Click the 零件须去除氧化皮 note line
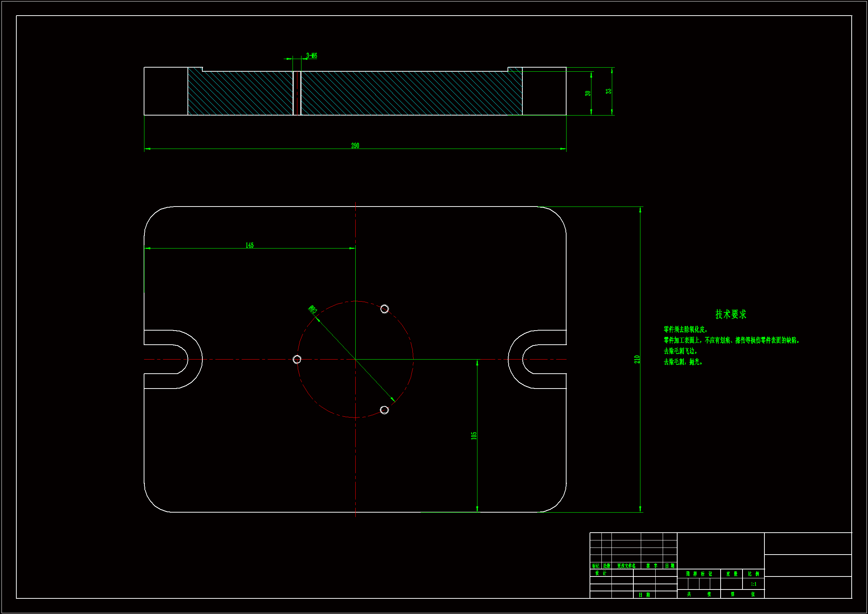This screenshot has height=614, width=868. (x=685, y=329)
